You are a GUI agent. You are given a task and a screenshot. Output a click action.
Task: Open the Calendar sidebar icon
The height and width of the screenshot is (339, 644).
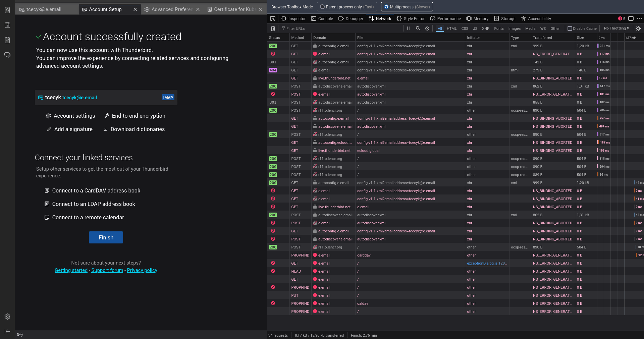(x=7, y=25)
